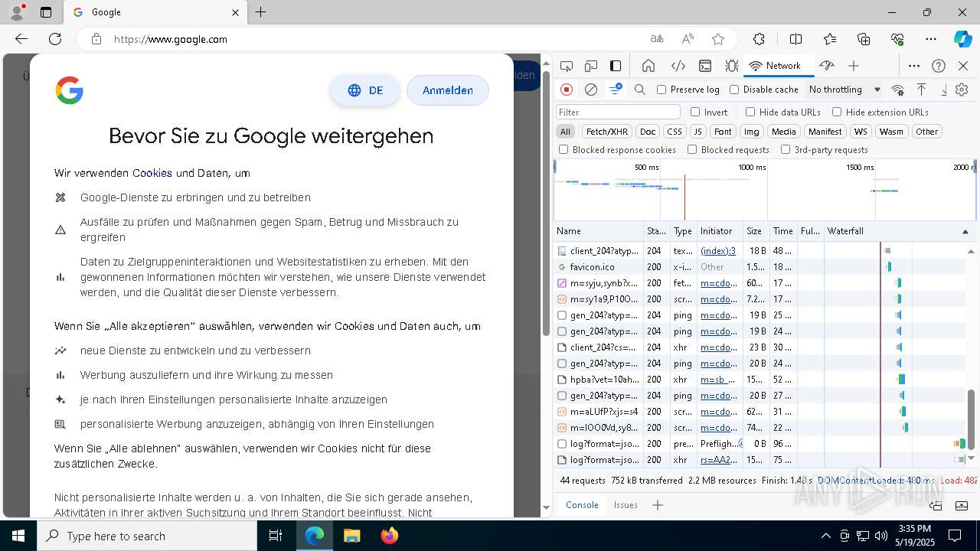Tick the Invert filter checkbox
Viewport: 980px width, 551px height.
[x=695, y=112]
